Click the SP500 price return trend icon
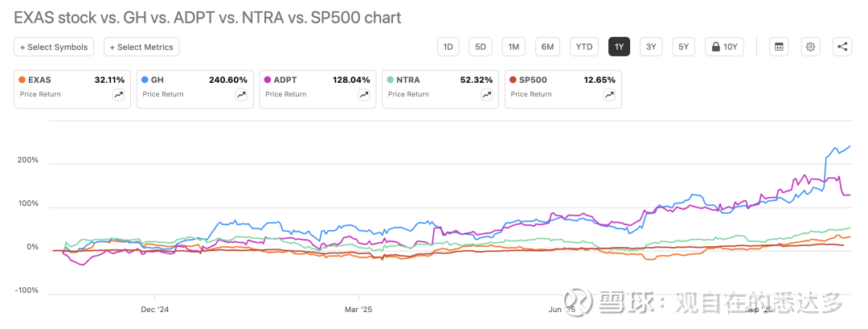Viewport: 868px width, 329px height. [x=609, y=95]
